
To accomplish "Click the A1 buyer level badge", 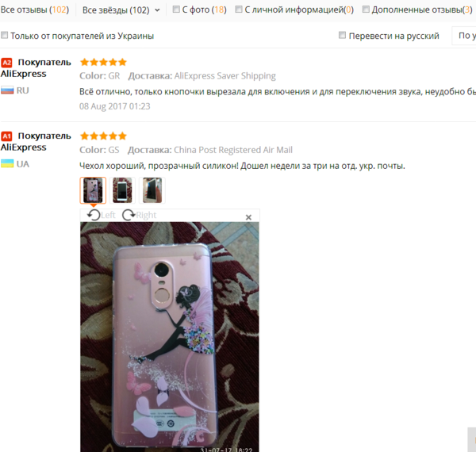I will tap(6, 136).
